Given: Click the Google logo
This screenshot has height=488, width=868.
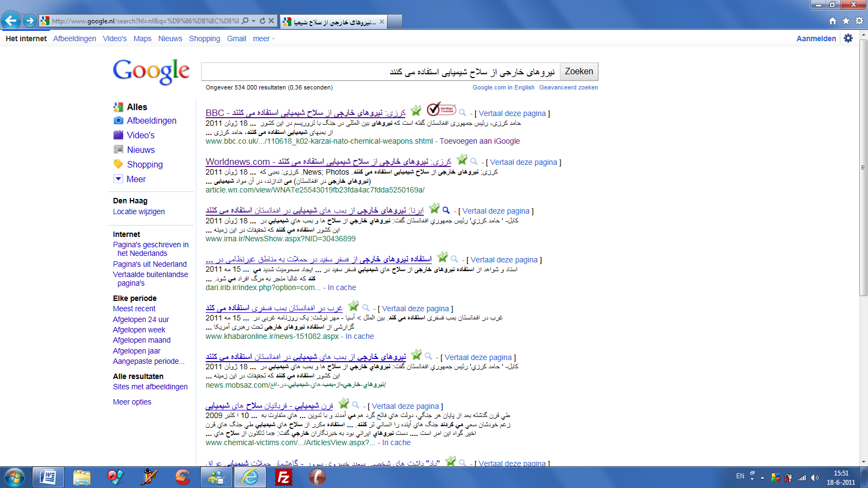Looking at the screenshot, I should coord(151,72).
